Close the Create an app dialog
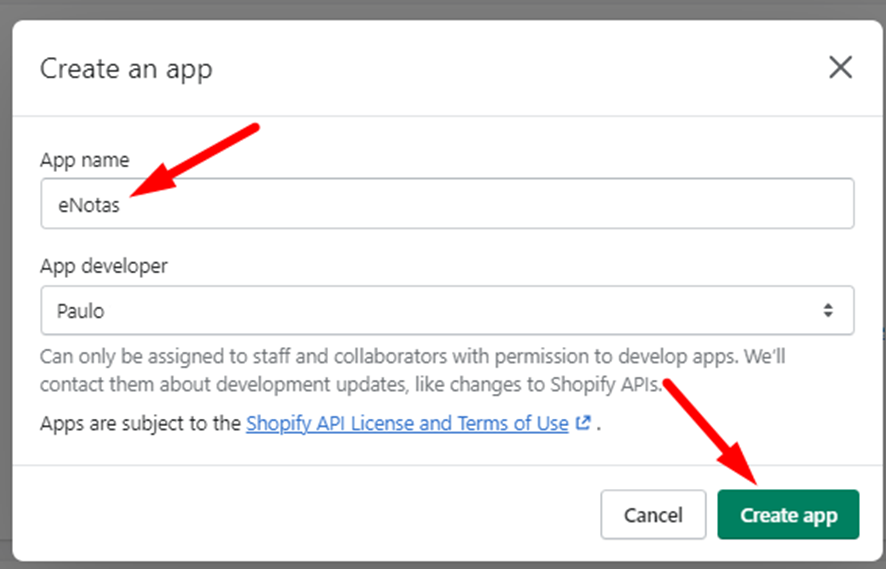The image size is (886, 569). pos(840,68)
